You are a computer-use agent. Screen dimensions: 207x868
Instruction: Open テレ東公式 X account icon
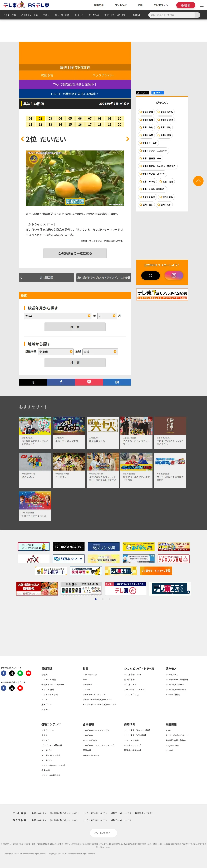click(x=12, y=673)
